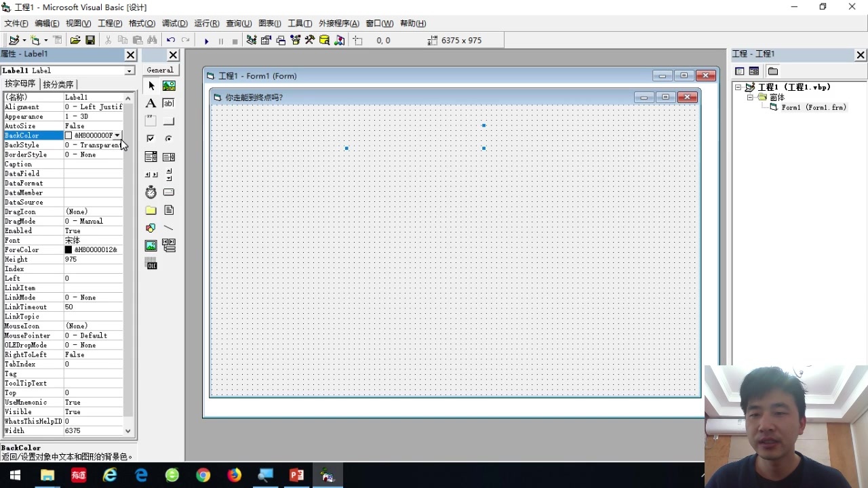Switch to 按字母序 properties tab
Image resolution: width=868 pixels, height=488 pixels.
click(20, 84)
